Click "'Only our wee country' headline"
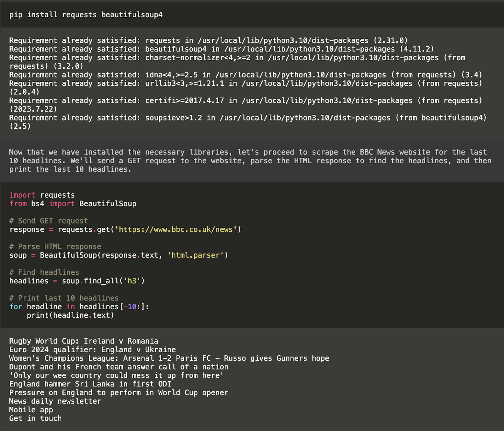The width and height of the screenshot is (504, 431). click(117, 376)
